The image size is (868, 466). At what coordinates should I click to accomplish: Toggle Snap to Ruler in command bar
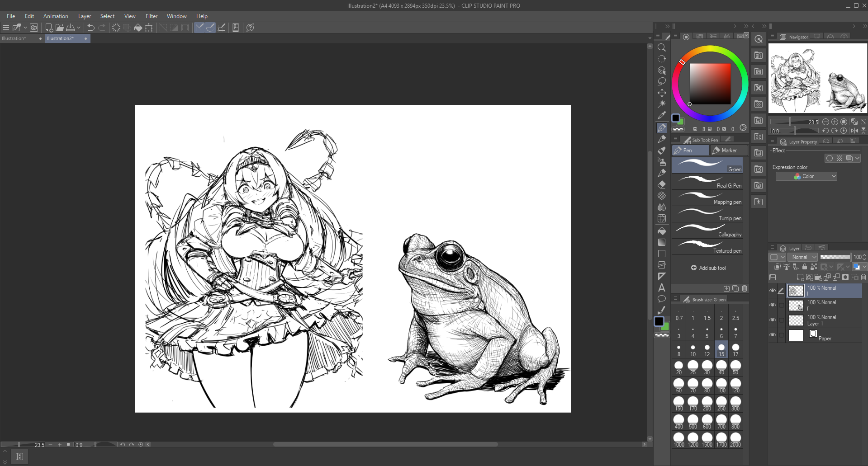[x=199, y=28]
